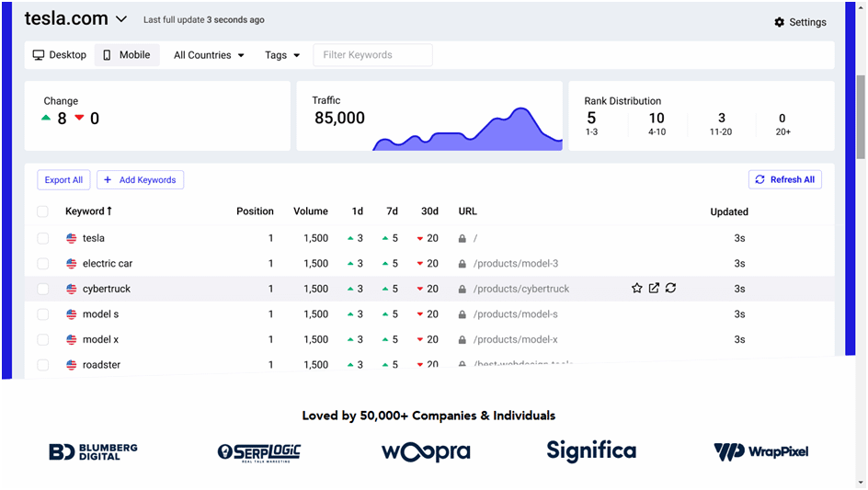Open the All Countries dropdown
The image size is (868, 490).
(209, 55)
